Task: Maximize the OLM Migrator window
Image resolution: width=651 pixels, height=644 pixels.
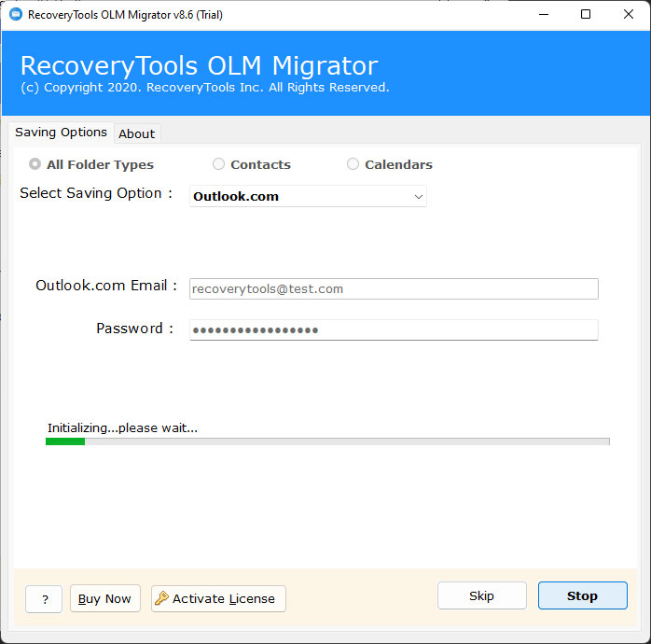Action: coord(586,15)
